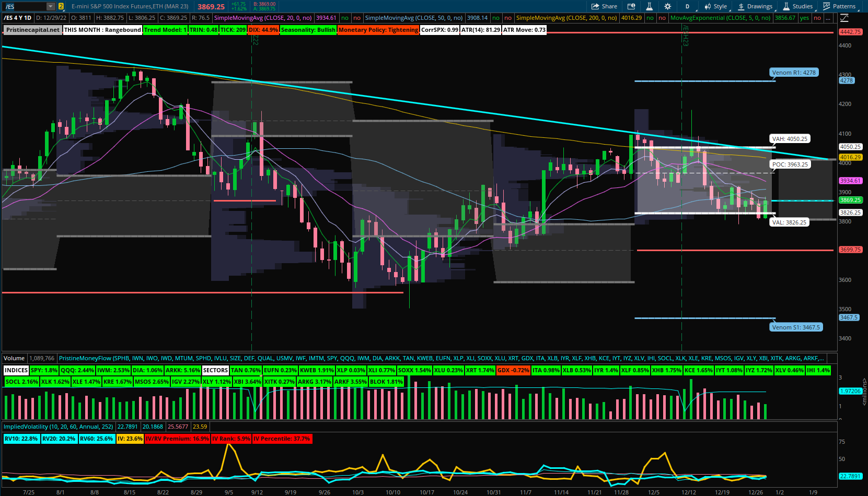Select the Venom R1: 4278 bubble
This screenshot has width=868, height=496.
794,73
